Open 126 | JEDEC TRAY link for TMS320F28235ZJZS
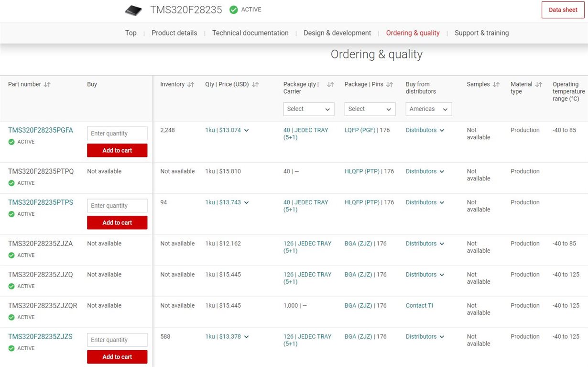The width and height of the screenshot is (588, 367). [x=307, y=340]
